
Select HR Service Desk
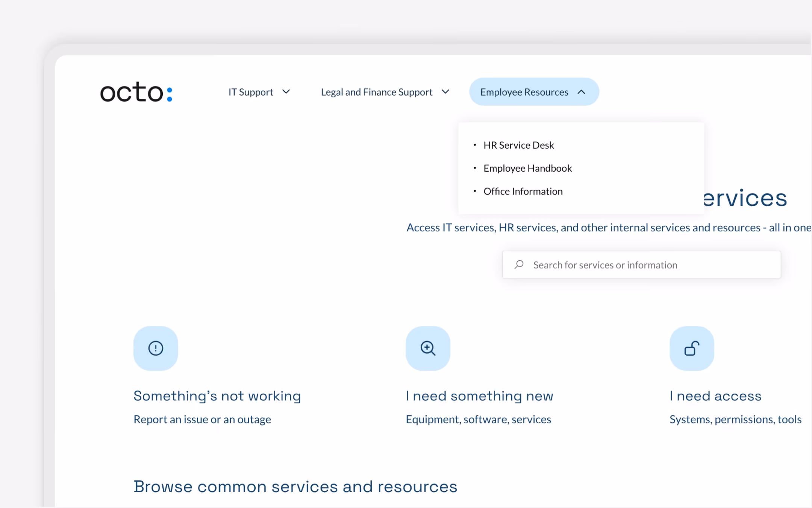[x=518, y=145]
